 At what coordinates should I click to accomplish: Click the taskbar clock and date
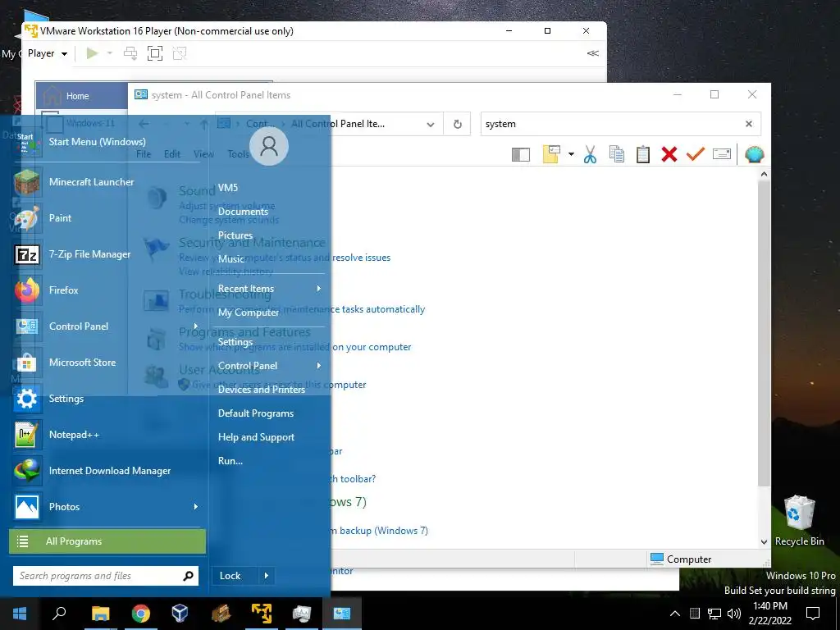pyautogui.click(x=770, y=614)
